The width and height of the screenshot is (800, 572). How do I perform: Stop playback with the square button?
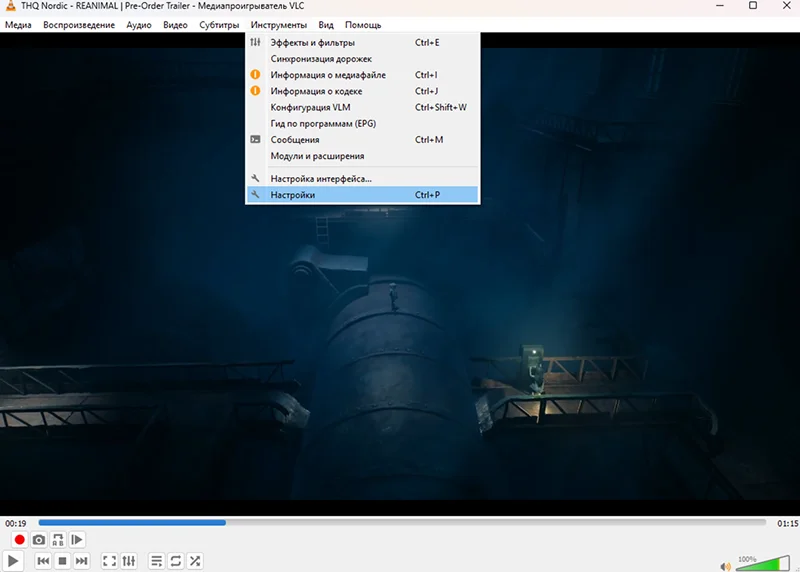pyautogui.click(x=62, y=561)
